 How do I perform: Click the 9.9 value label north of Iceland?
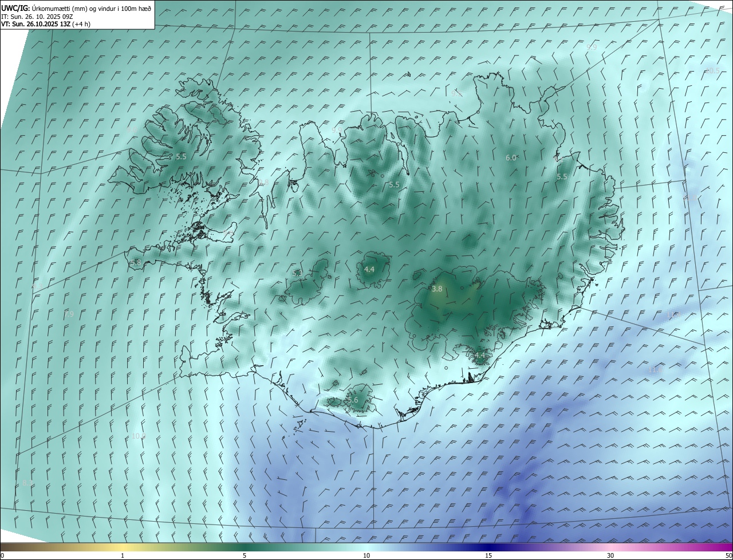tap(592, 47)
